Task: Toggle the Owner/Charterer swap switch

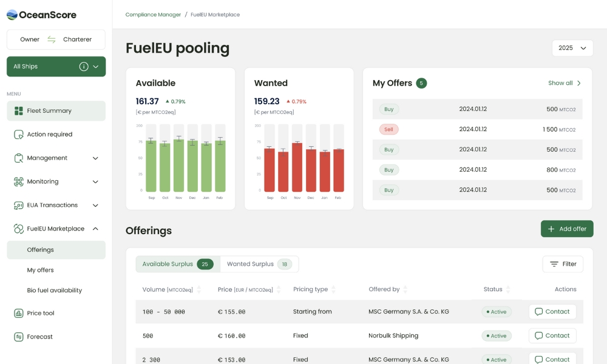Action: pos(52,39)
